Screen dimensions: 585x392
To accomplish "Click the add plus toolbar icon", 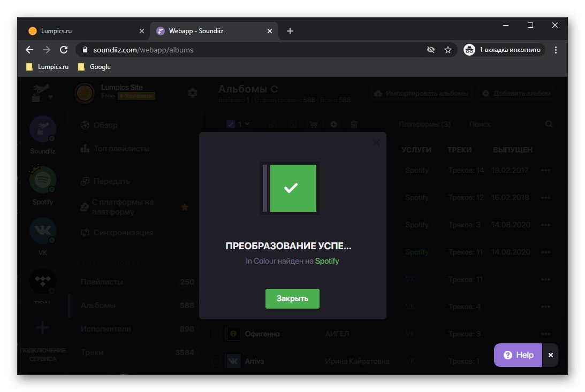I will [x=333, y=125].
